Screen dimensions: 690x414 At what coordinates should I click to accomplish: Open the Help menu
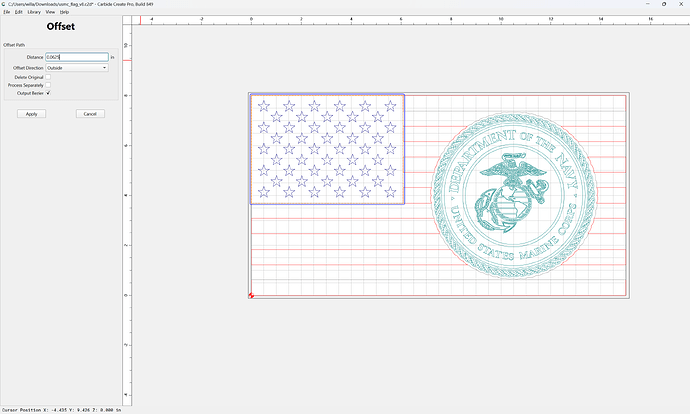(64, 12)
